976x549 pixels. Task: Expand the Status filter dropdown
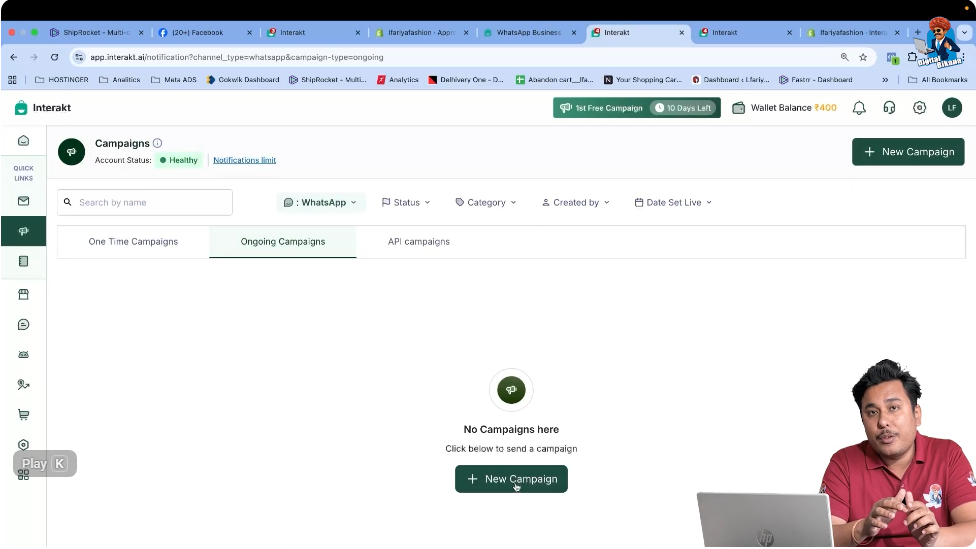(406, 202)
